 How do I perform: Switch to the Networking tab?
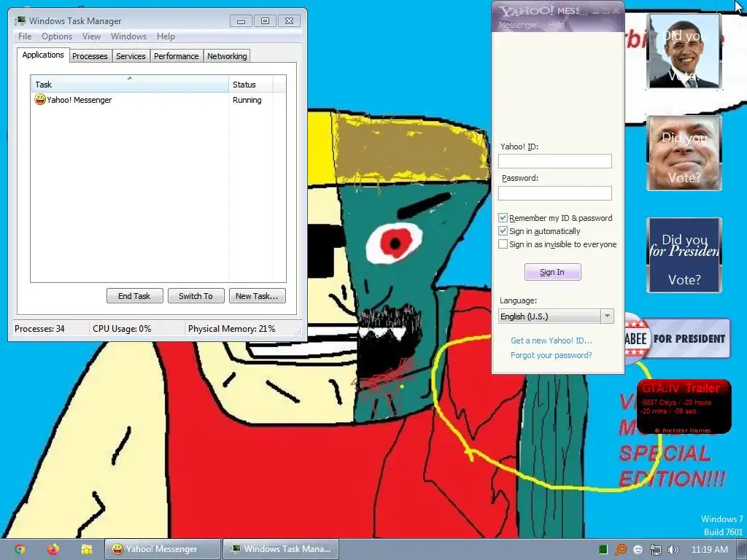[227, 56]
